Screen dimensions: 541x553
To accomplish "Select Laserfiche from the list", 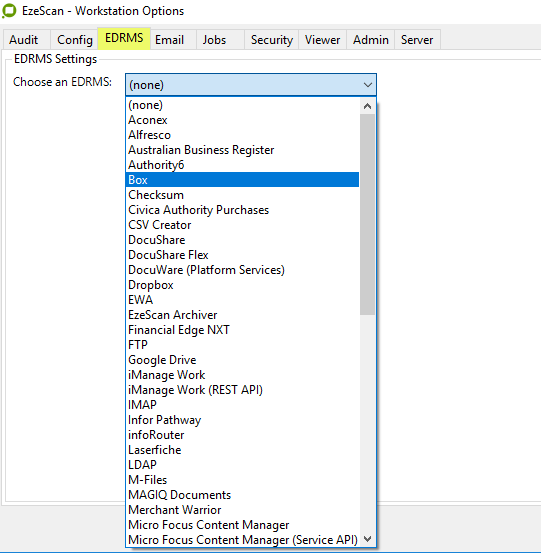I will point(242,450).
